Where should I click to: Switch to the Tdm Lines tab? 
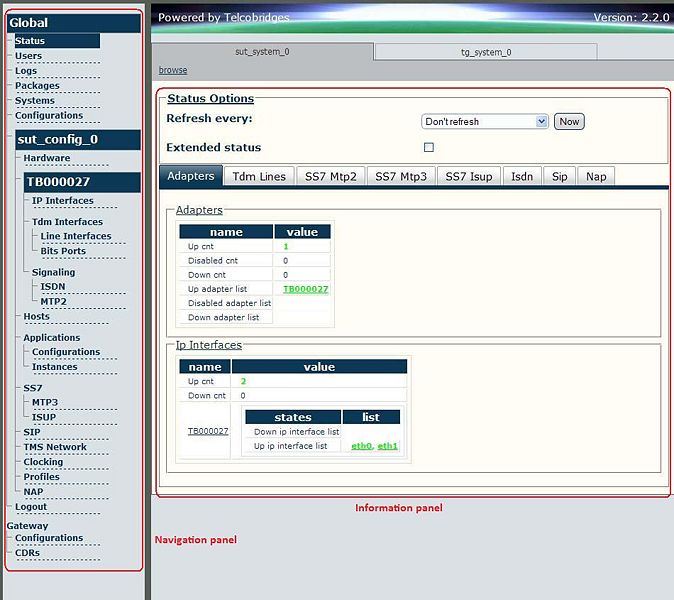click(x=259, y=176)
